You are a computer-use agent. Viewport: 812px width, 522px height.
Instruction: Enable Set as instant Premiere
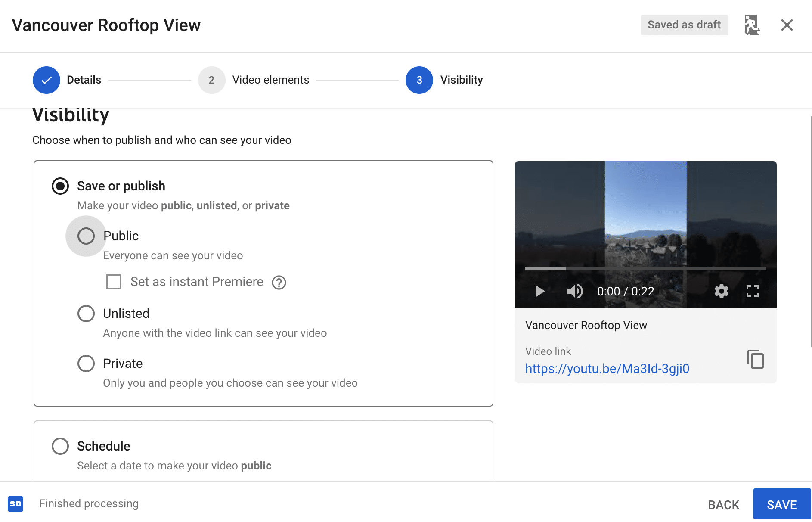point(114,282)
